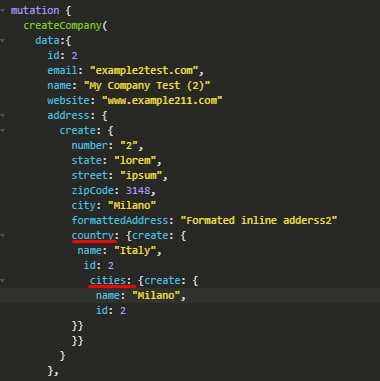Fold the address: { block arrow
380x381 pixels.
tap(2, 116)
